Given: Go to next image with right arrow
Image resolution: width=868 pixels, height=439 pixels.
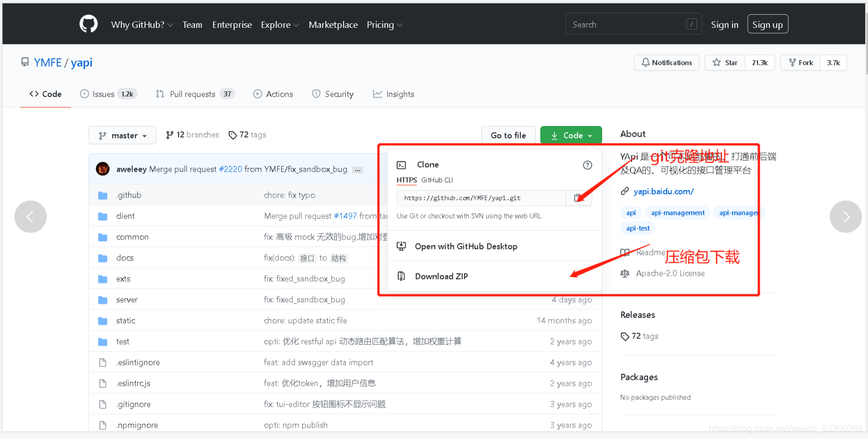Looking at the screenshot, I should 845,217.
